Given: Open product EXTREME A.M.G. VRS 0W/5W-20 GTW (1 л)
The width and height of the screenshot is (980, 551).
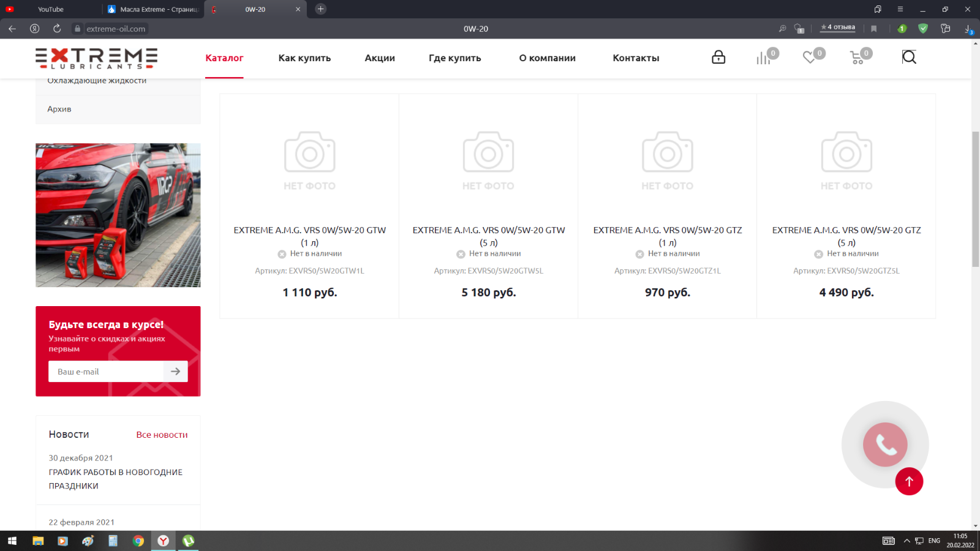Looking at the screenshot, I should [x=310, y=236].
